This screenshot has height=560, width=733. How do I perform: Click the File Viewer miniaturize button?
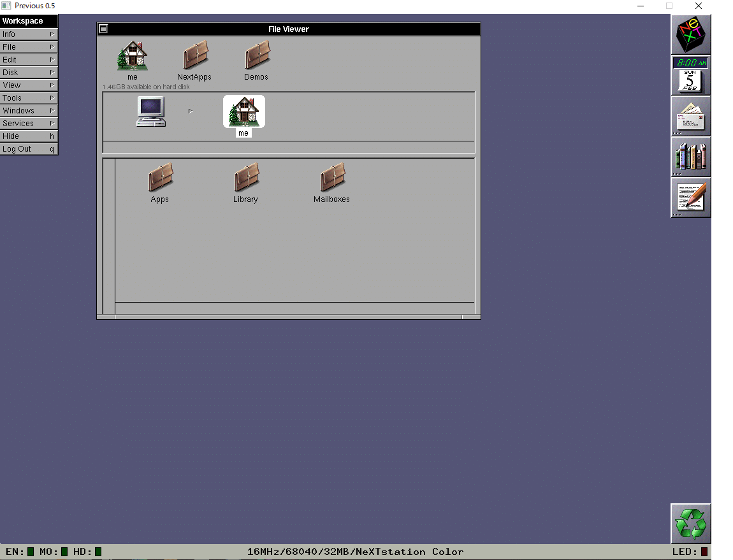(103, 29)
